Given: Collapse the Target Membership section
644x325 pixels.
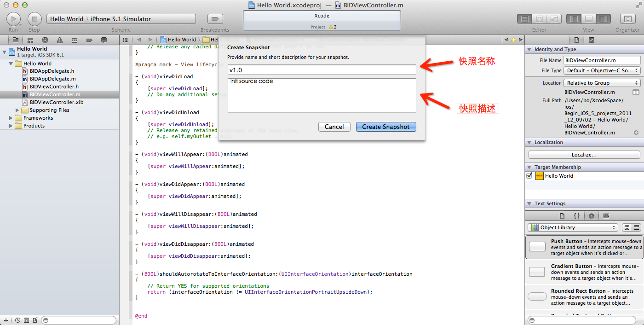Looking at the screenshot, I should point(529,167).
